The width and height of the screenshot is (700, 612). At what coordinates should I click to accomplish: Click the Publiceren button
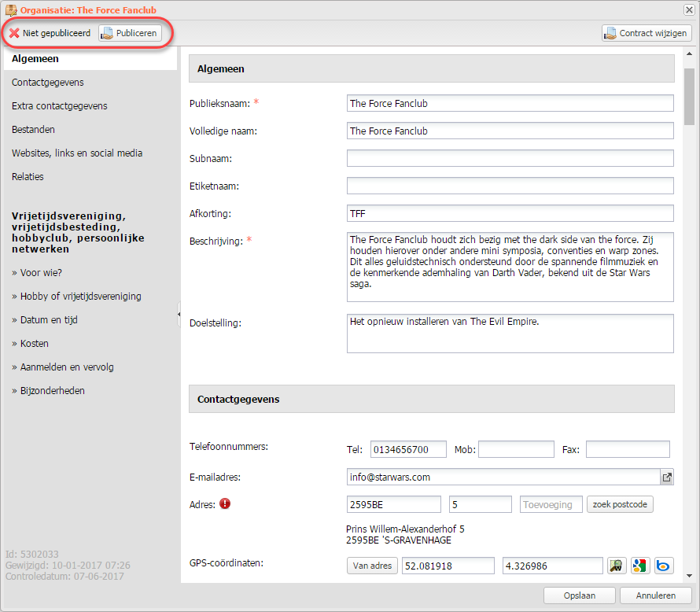[x=130, y=33]
